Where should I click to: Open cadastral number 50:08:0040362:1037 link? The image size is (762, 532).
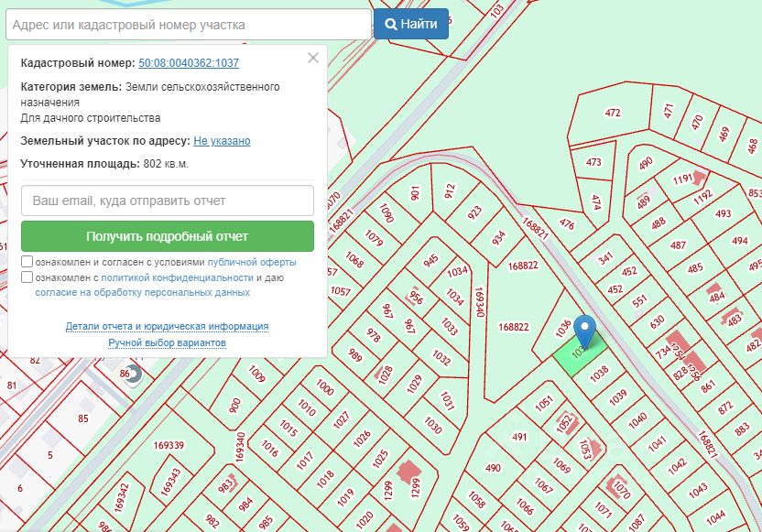(x=188, y=63)
